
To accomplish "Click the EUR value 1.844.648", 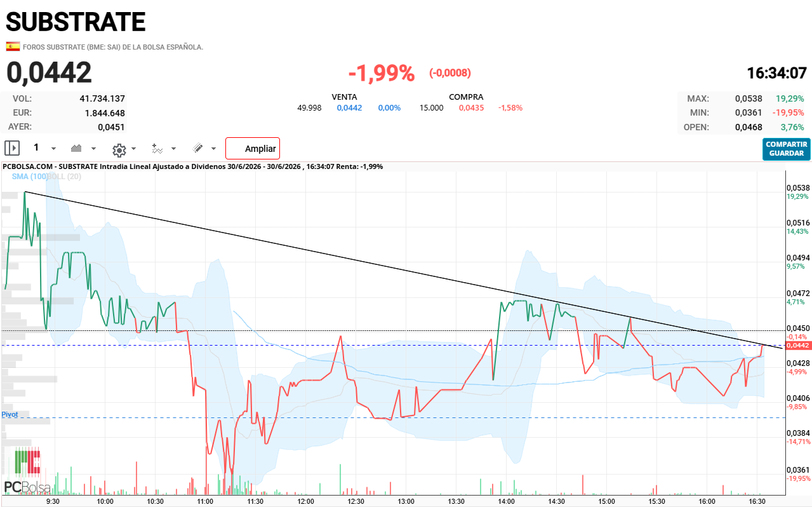I will (105, 113).
